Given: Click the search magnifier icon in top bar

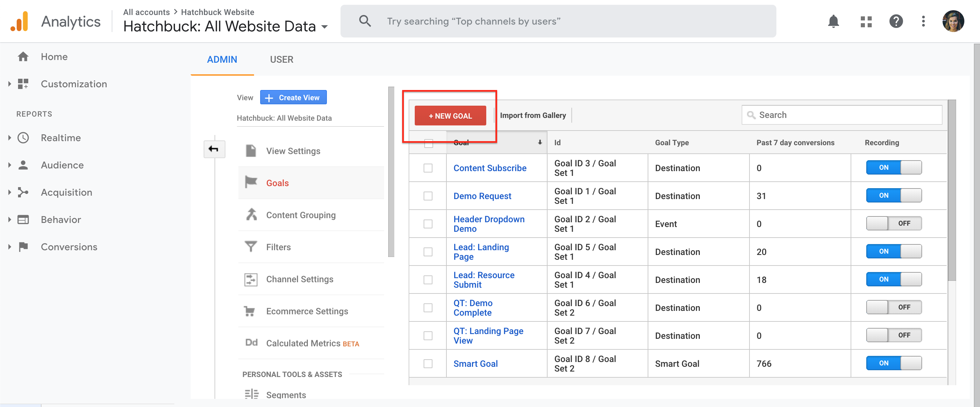Looking at the screenshot, I should 365,21.
